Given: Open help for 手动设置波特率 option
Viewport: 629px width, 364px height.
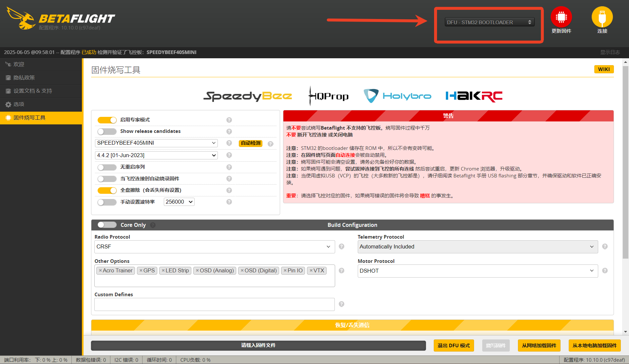Looking at the screenshot, I should point(229,202).
